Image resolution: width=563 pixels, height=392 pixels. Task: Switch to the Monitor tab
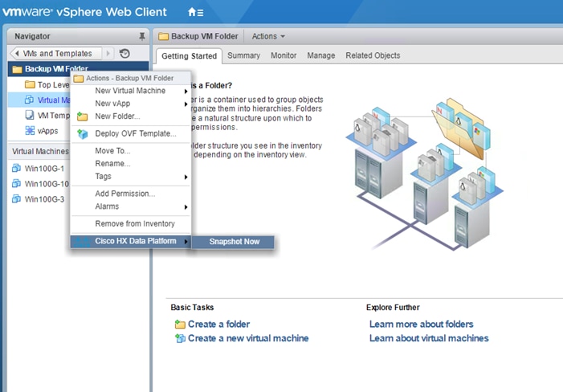(x=284, y=55)
